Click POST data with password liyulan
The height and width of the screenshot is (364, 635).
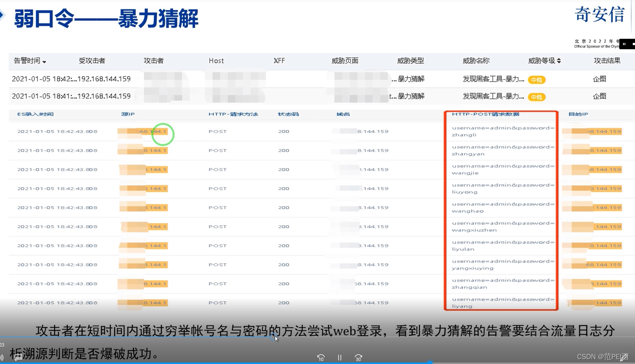[x=503, y=245]
